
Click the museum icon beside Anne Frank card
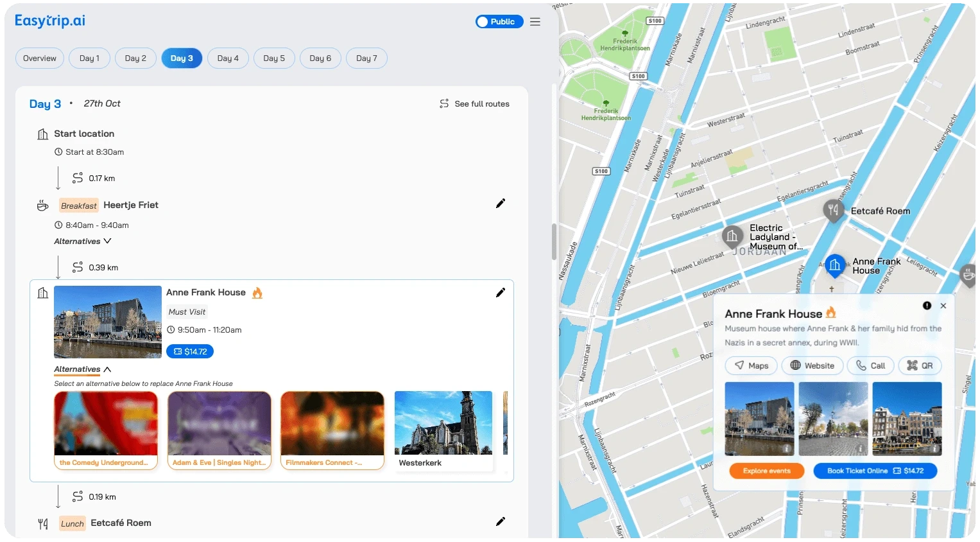click(x=43, y=293)
